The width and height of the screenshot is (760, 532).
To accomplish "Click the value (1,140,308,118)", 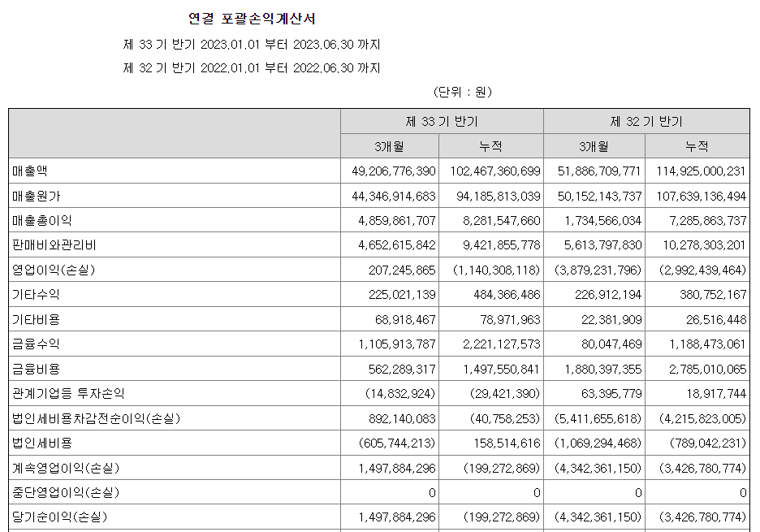I will pos(496,270).
